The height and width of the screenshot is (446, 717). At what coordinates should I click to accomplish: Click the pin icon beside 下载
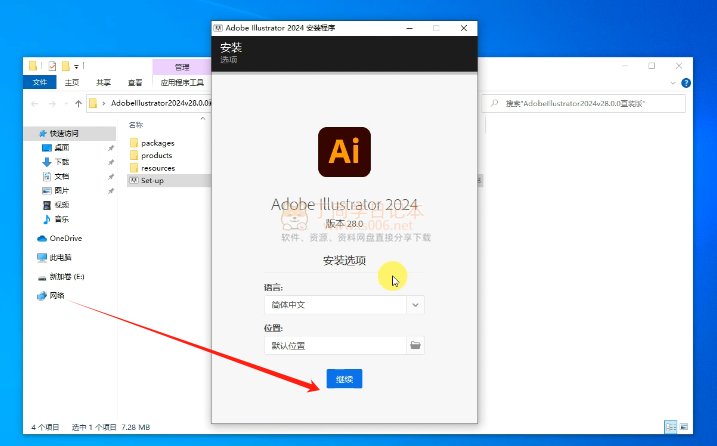tap(111, 162)
